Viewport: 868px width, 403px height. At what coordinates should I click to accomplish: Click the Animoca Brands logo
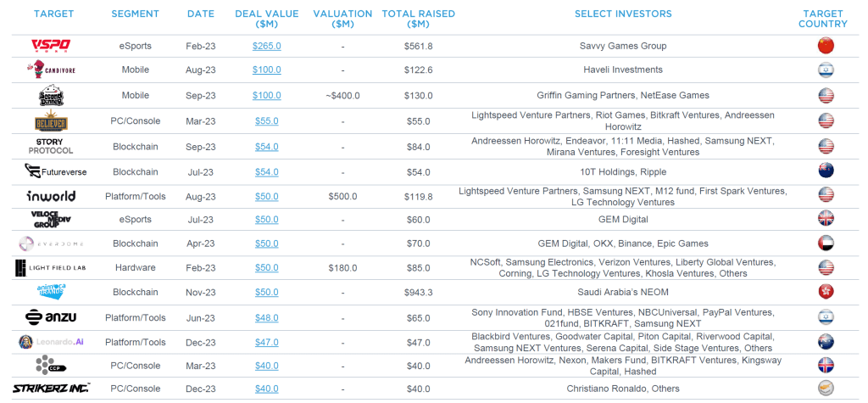pos(50,292)
